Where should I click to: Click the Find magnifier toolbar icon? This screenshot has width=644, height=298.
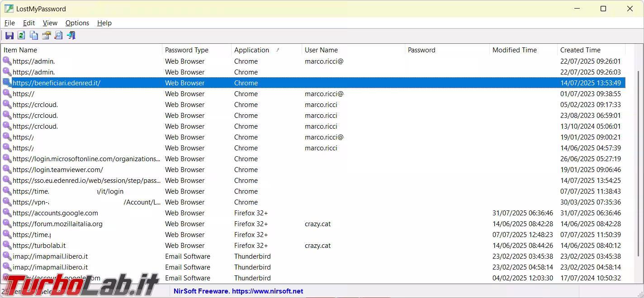pos(58,36)
